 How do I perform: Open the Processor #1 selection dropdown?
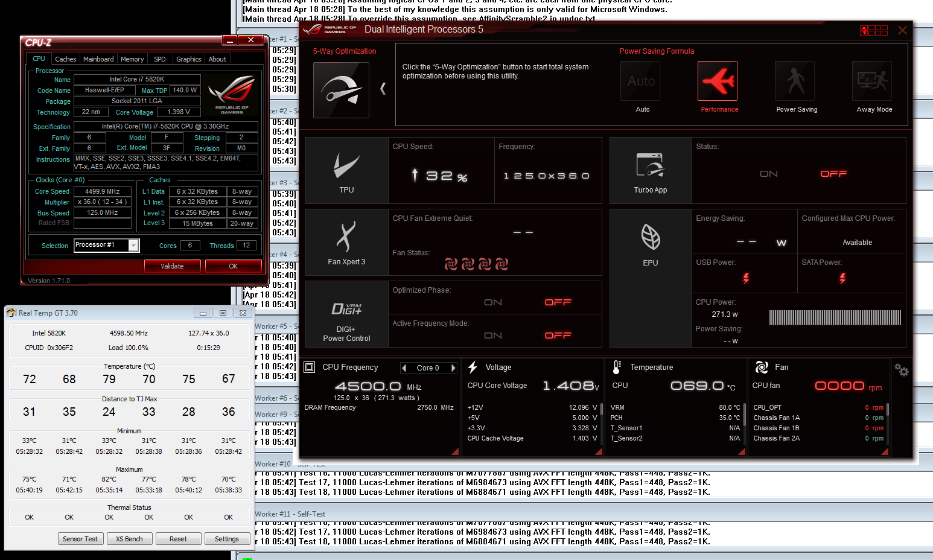(133, 246)
